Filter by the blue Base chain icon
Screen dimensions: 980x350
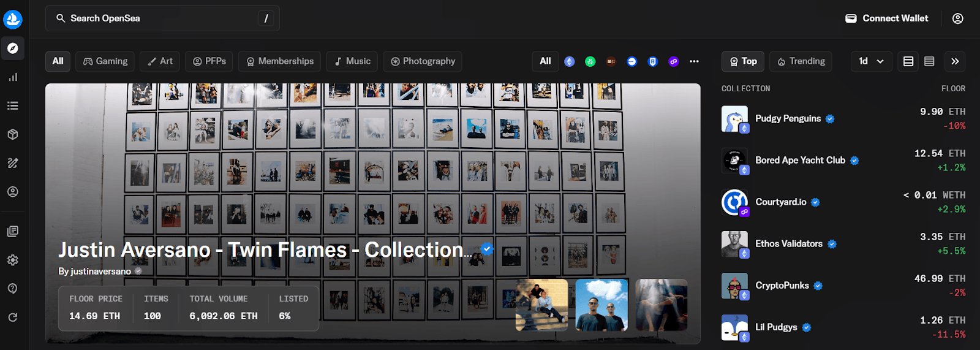632,61
